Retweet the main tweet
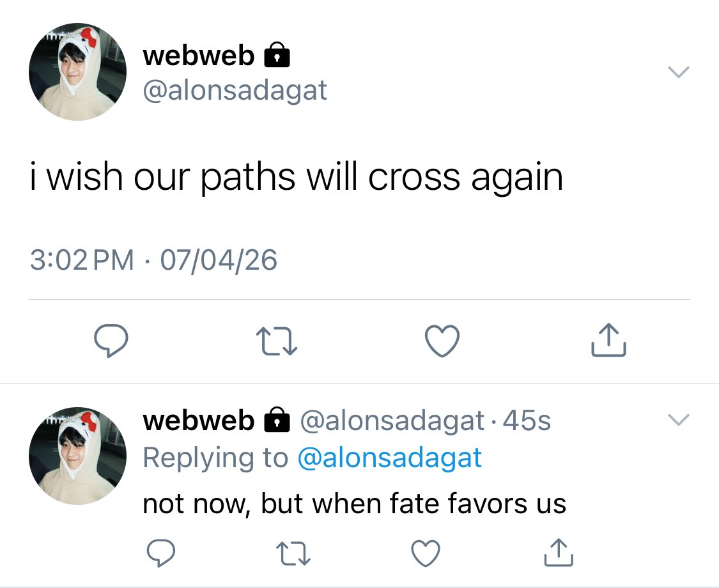 277,341
